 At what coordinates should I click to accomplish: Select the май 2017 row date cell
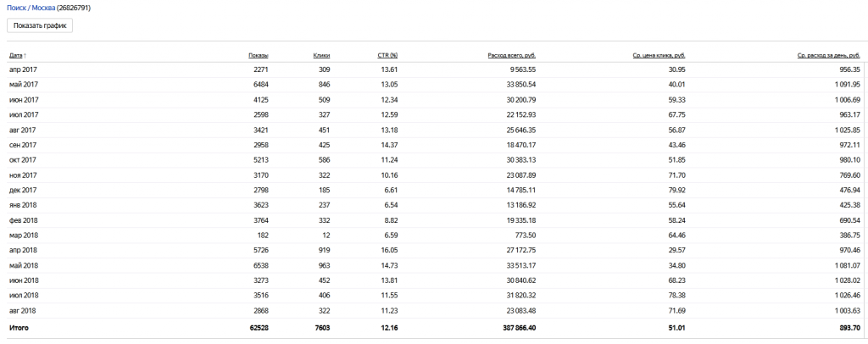tap(24, 85)
